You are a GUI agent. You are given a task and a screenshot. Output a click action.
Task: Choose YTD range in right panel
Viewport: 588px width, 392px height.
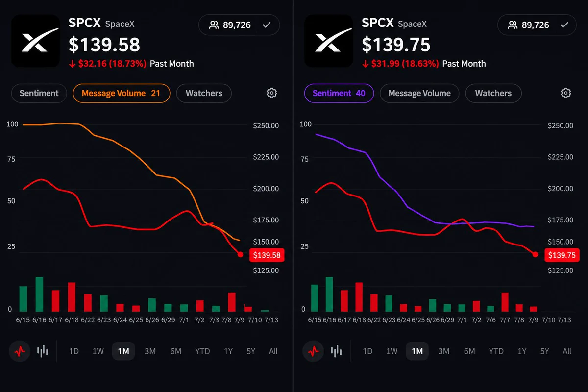tap(496, 351)
